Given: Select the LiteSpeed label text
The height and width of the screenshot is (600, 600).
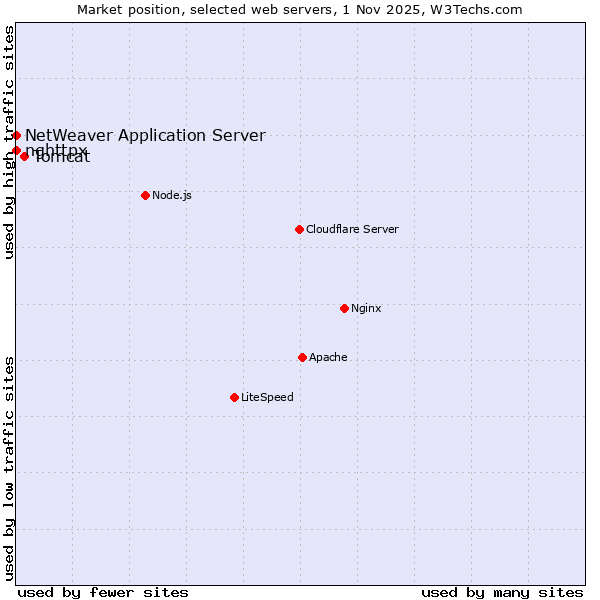Looking at the screenshot, I should (267, 397).
